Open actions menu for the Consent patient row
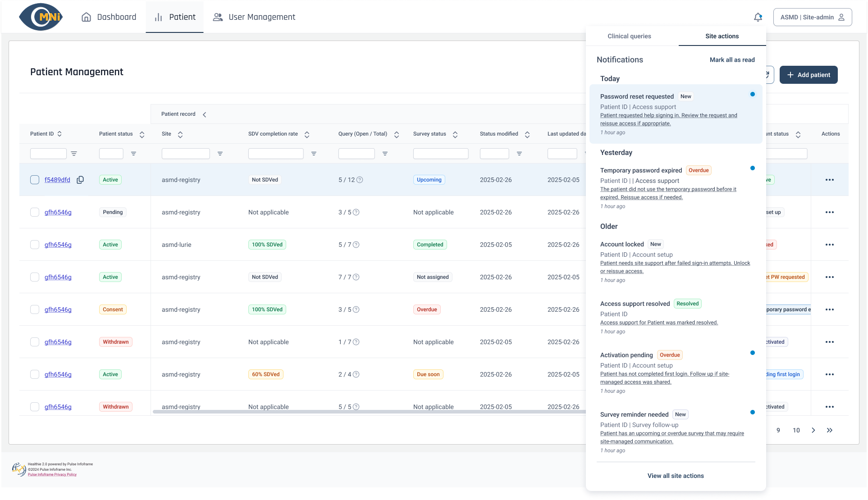Screen dimensions: 868x500 point(830,309)
